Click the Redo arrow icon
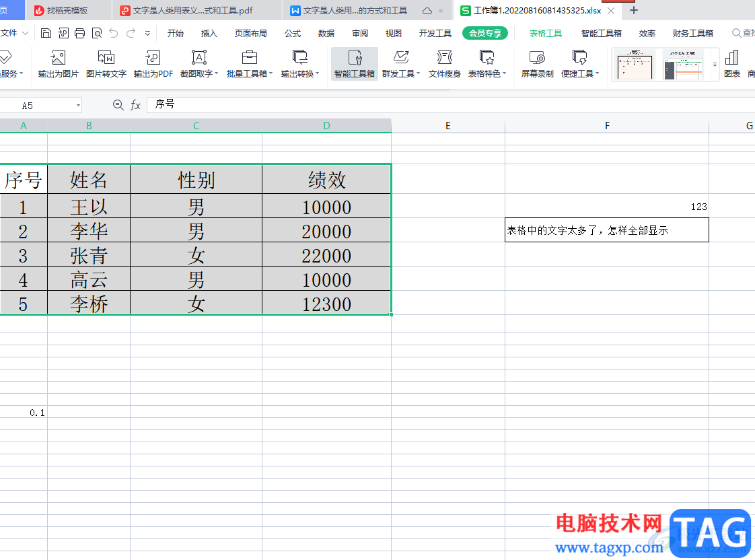The width and height of the screenshot is (755, 560). [131, 33]
